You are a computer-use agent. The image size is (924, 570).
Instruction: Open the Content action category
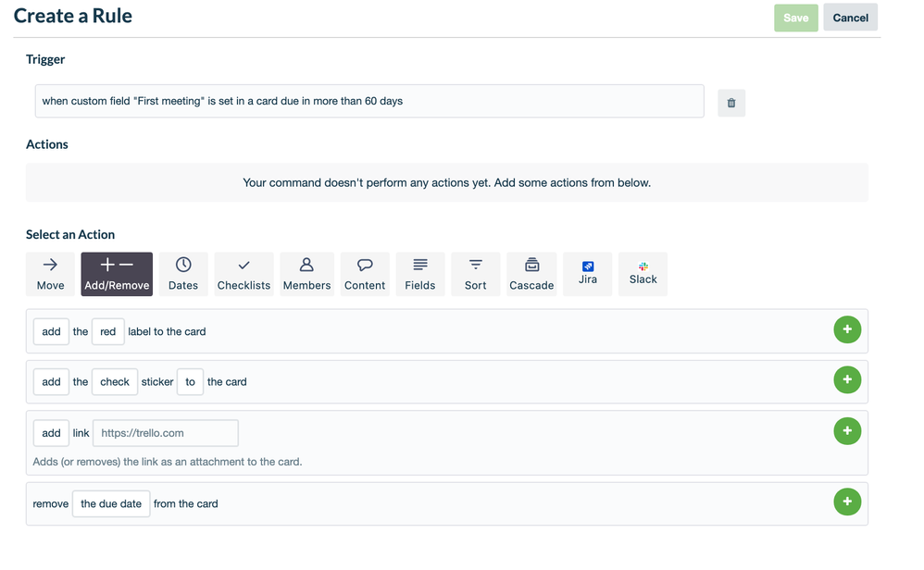(x=364, y=273)
